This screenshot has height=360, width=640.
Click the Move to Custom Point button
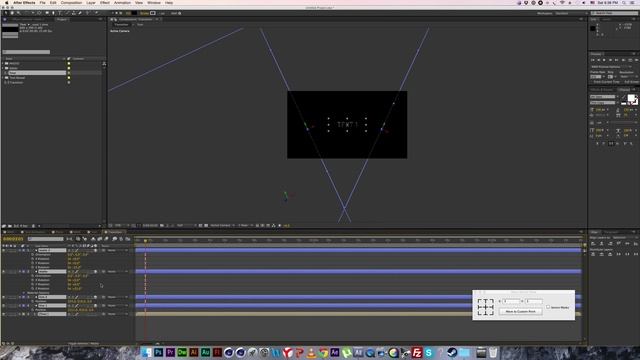pos(520,311)
